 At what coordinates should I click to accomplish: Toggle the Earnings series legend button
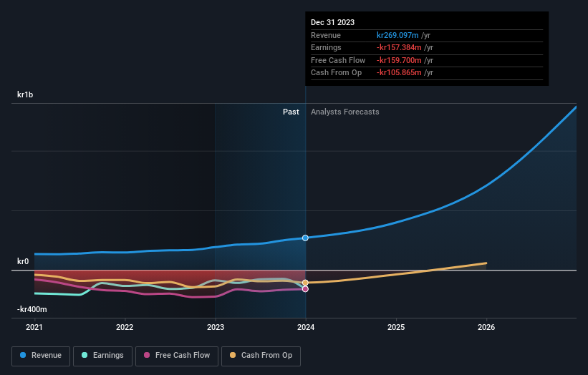click(102, 356)
